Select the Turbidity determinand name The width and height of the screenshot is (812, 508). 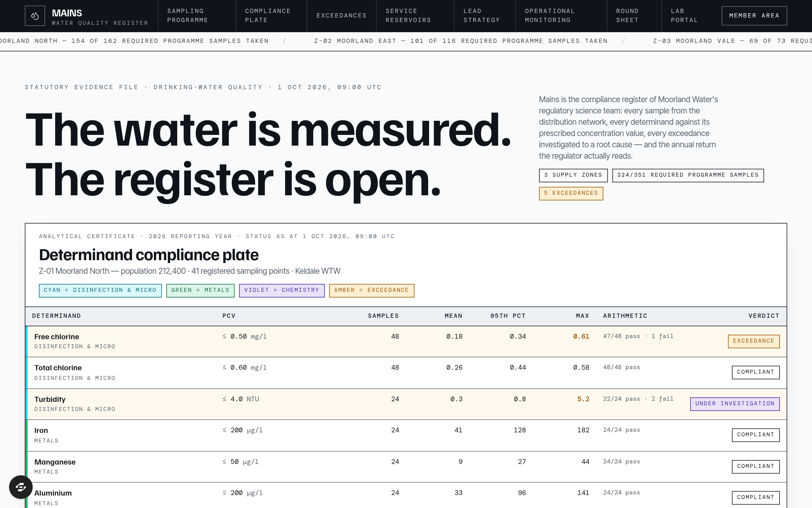tap(50, 399)
